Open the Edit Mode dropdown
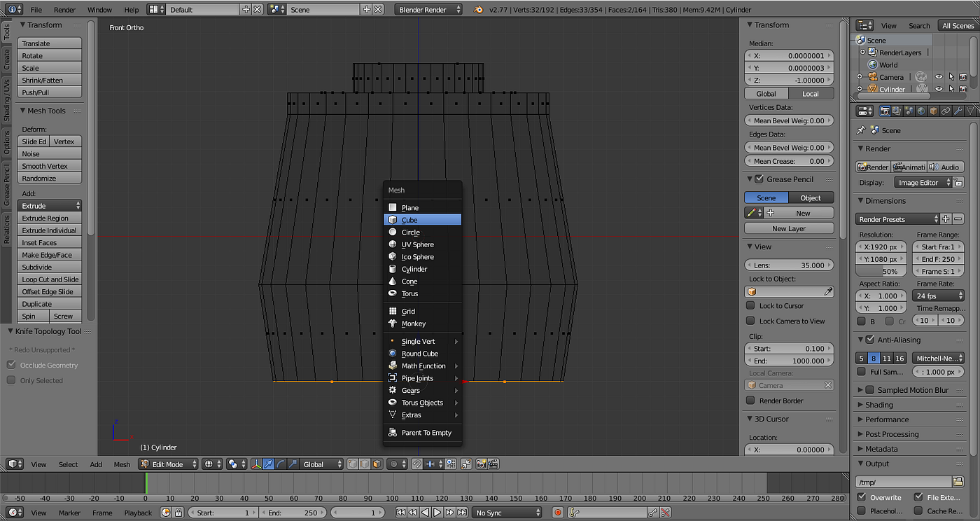 (168, 464)
